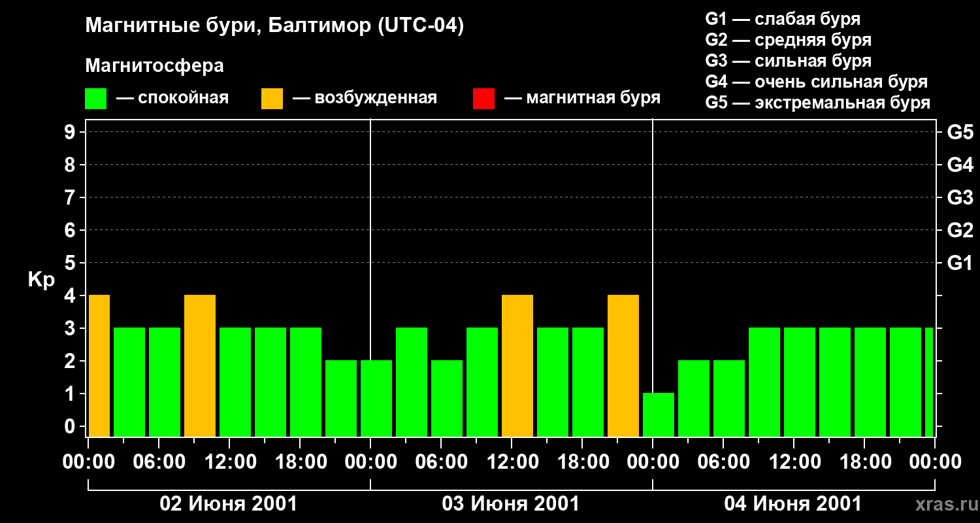Click the orange Kp 4 bar near 21:00 on 03 Июня
The height and width of the screenshot is (523, 980).
623,366
